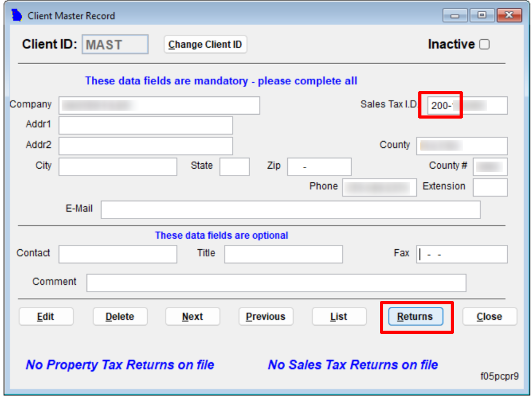This screenshot has height=397, width=532.
Task: Click the Delete button
Action: coord(120,316)
